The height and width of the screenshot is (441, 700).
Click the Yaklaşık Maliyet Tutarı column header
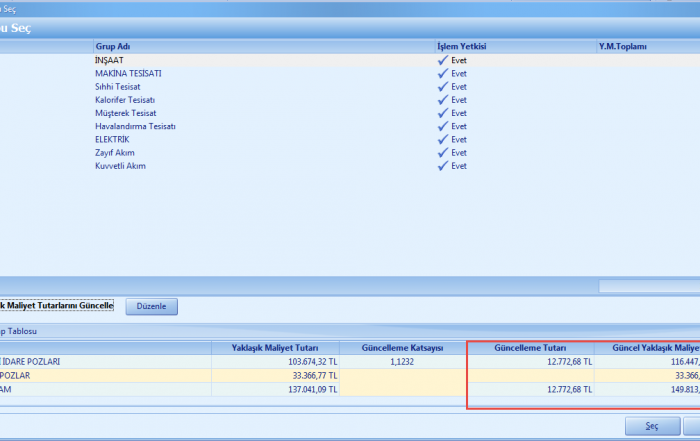[x=275, y=347]
